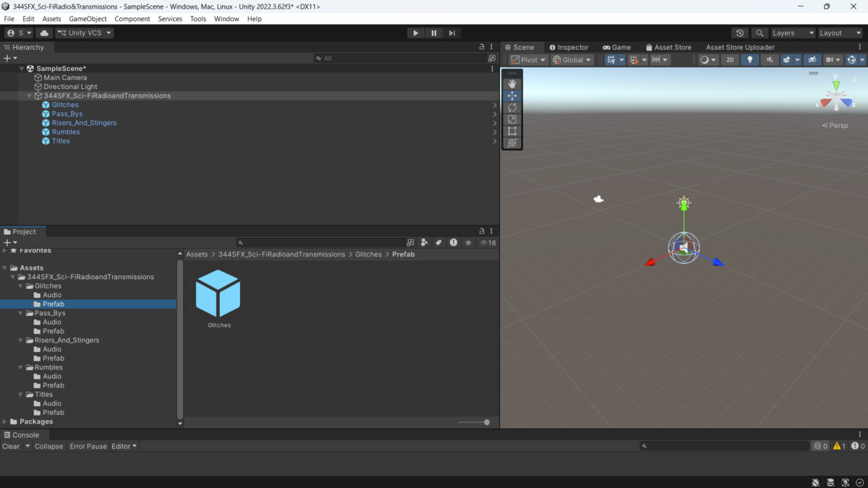This screenshot has height=488, width=868.
Task: Open the Pivot handle position dropdown
Action: click(528, 60)
